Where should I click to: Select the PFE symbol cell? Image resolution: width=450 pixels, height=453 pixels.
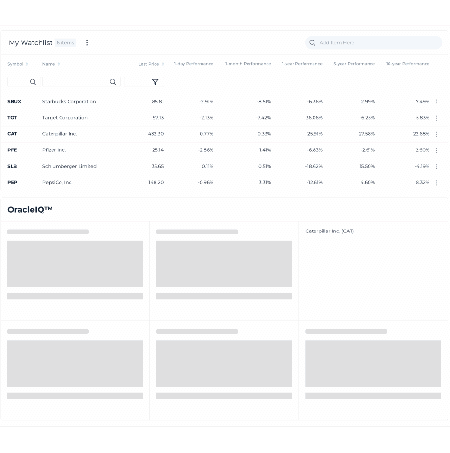12,150
